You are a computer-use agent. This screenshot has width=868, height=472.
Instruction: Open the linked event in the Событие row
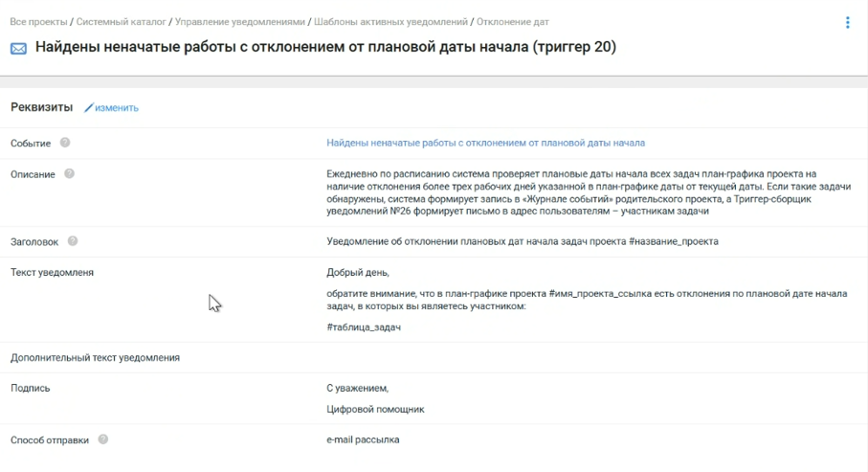point(485,143)
